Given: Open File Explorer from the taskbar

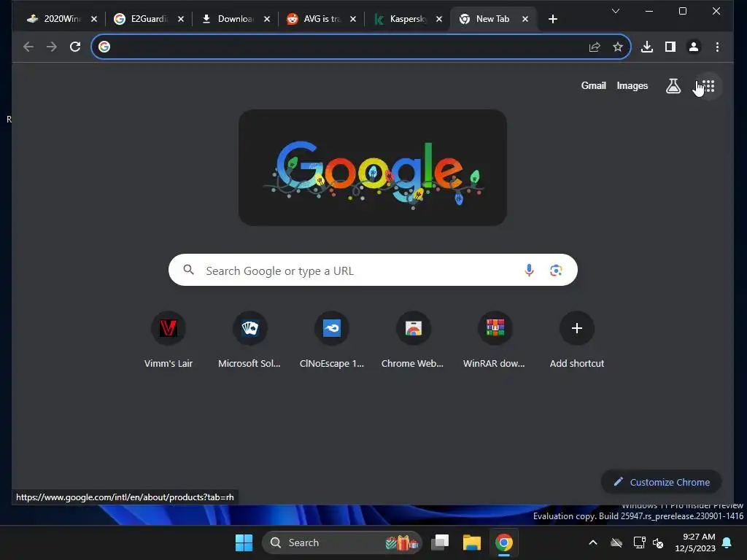Looking at the screenshot, I should [472, 542].
